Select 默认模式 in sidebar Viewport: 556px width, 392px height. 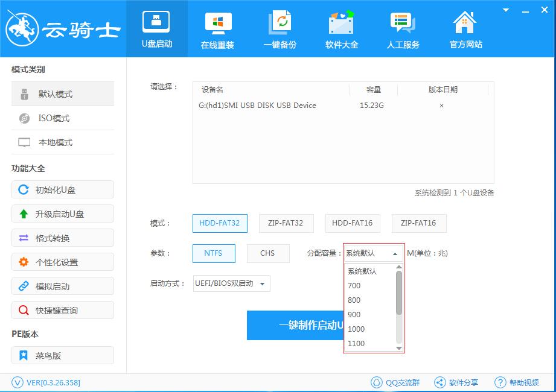[63, 94]
